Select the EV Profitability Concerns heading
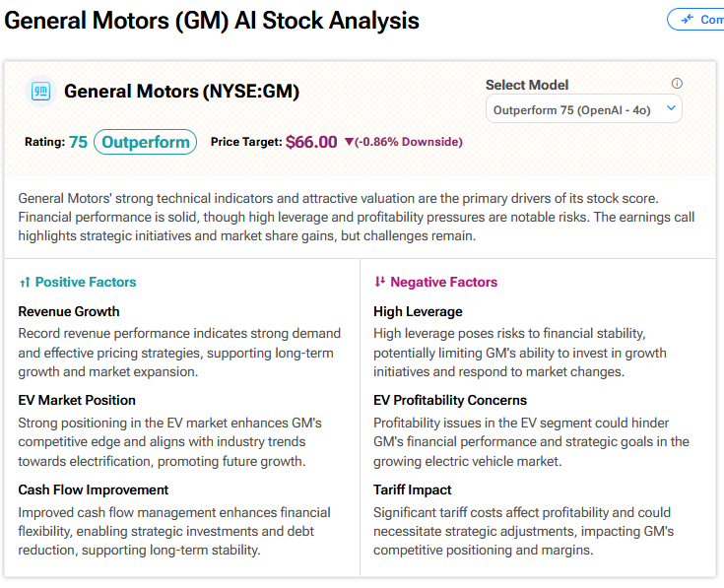724x588 pixels. pyautogui.click(x=450, y=400)
